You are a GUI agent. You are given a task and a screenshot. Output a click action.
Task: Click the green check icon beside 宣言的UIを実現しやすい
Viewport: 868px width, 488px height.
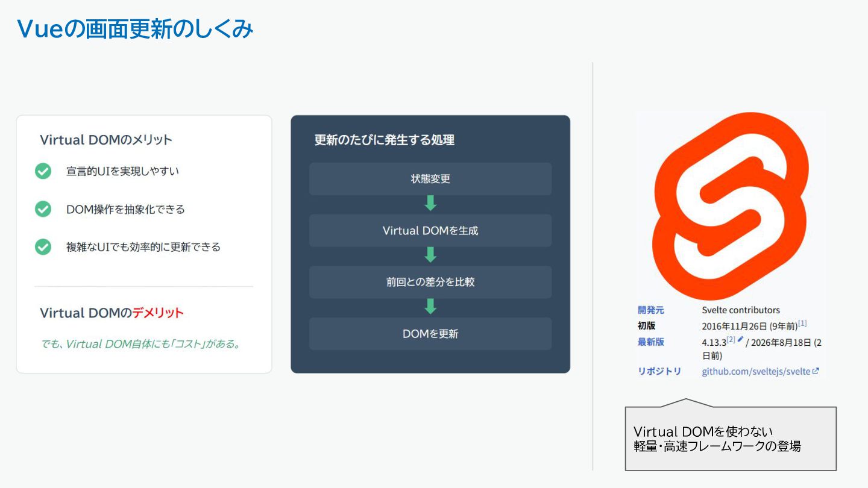tap(43, 171)
